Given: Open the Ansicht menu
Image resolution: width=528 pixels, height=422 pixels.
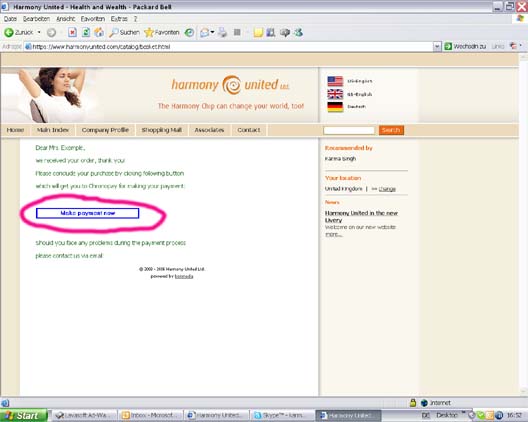Looking at the screenshot, I should point(65,19).
